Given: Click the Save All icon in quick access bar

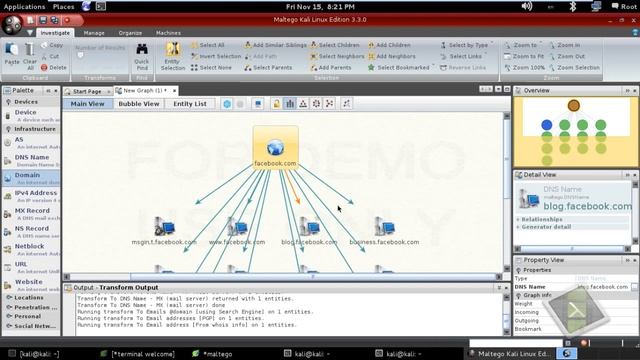Looking at the screenshot, I should pyautogui.click(x=54, y=20).
